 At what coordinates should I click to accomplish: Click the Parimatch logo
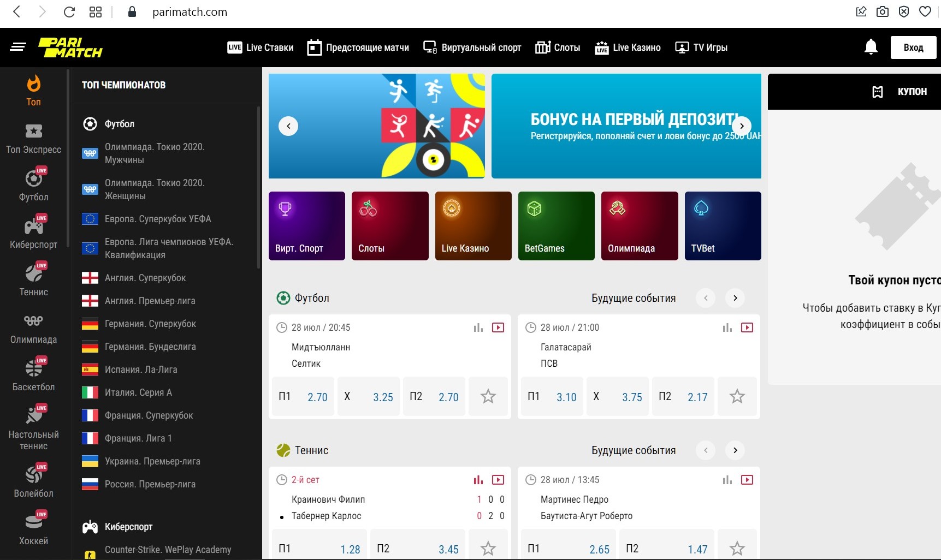click(x=70, y=47)
